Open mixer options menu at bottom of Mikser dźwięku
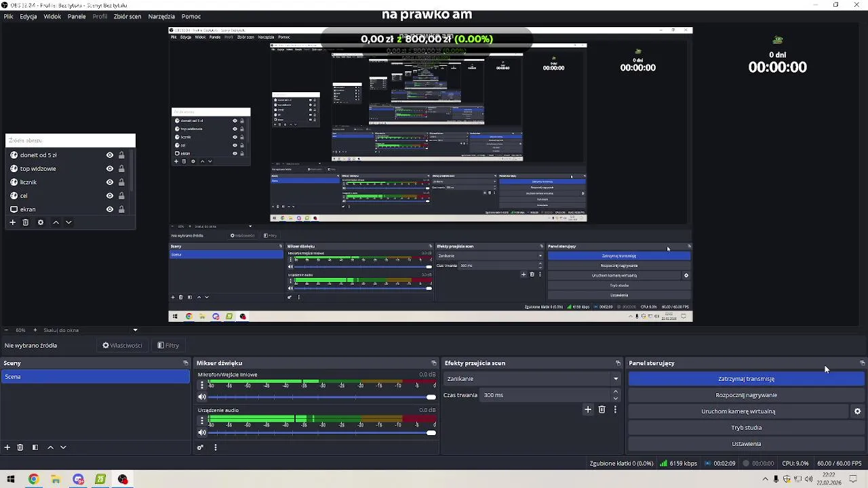868x488 pixels. [x=216, y=447]
